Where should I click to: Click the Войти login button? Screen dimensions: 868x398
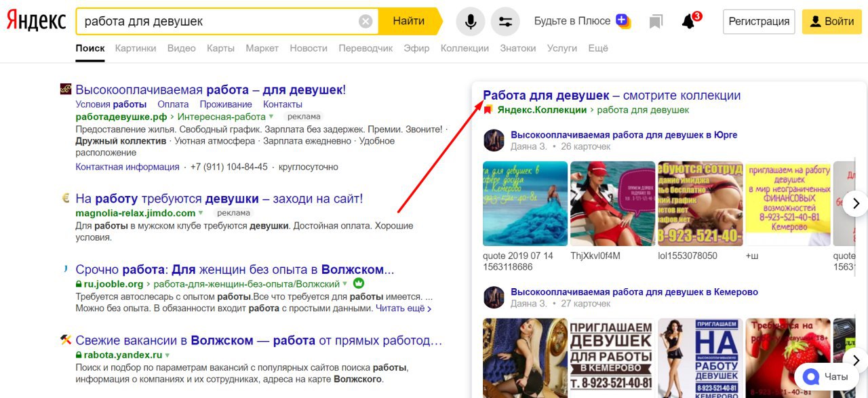click(831, 22)
